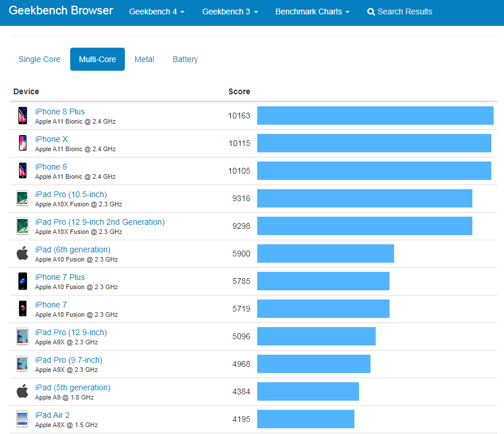The image size is (504, 434).
Task: Select the Multi-Core tab
Action: tap(97, 59)
